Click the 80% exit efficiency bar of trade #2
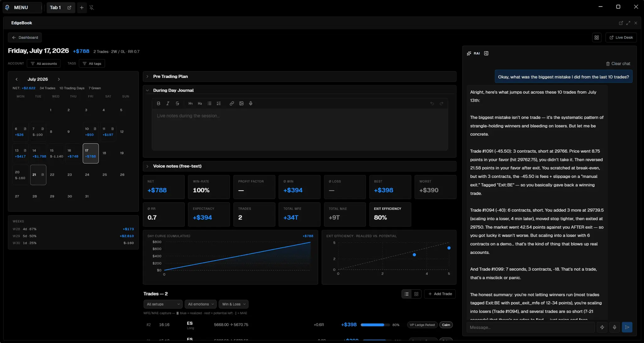Viewport: 644px width, 343px height. click(375, 325)
